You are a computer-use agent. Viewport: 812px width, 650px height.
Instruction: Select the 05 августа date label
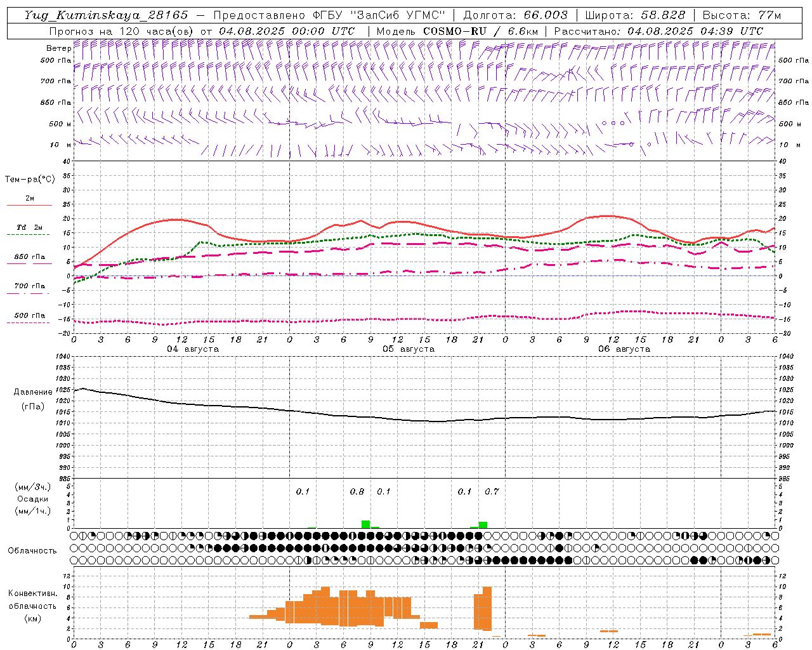tap(409, 349)
